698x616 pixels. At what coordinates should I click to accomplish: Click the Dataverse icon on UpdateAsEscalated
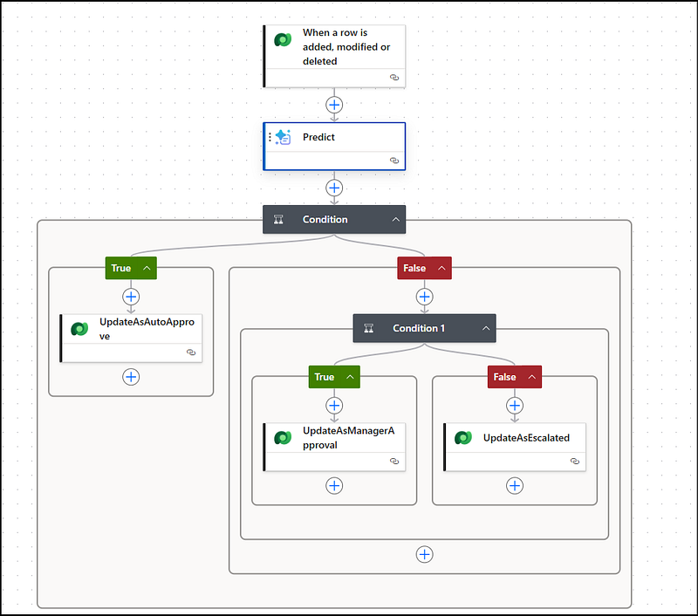[463, 438]
